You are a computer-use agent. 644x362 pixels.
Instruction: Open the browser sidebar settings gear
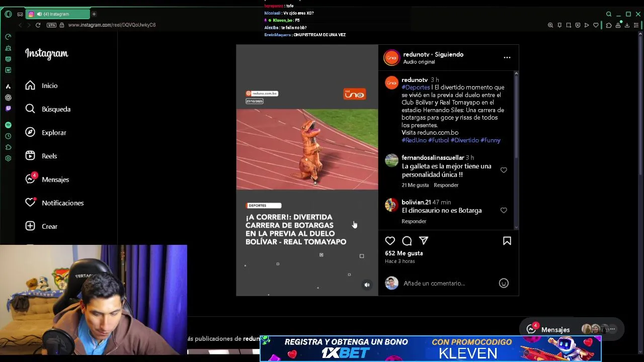click(x=8, y=158)
